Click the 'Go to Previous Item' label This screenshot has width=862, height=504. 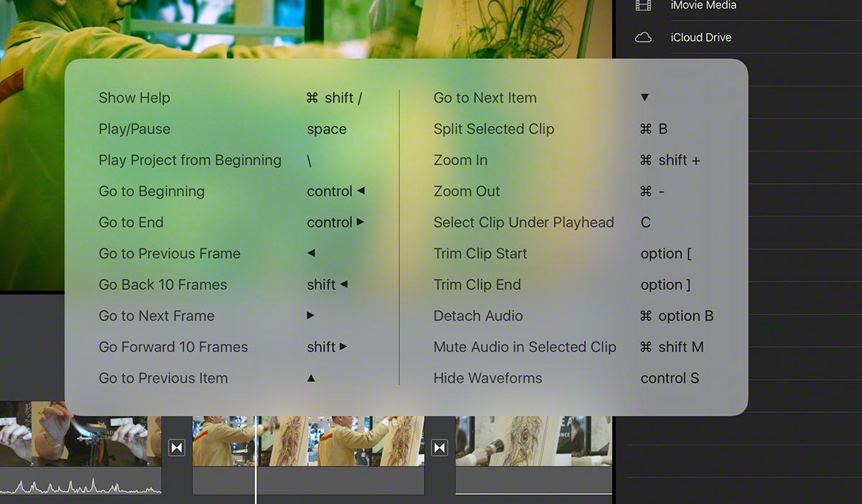coord(163,378)
